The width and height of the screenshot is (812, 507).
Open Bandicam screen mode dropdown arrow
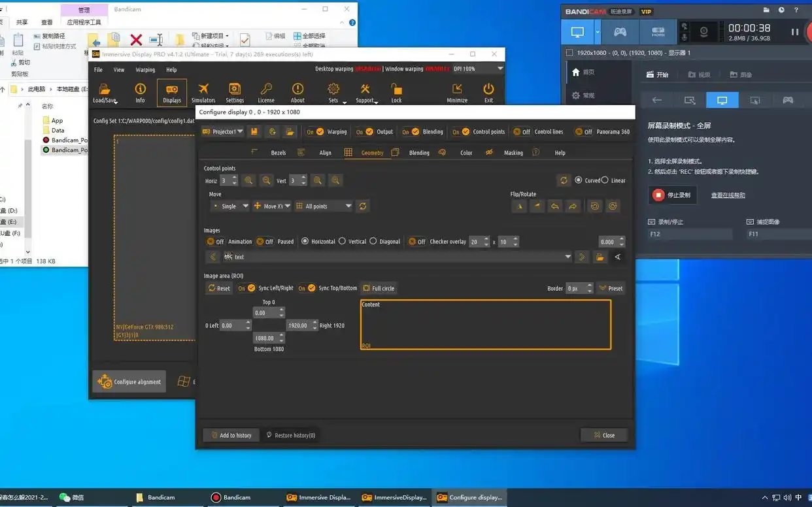pyautogui.click(x=598, y=31)
